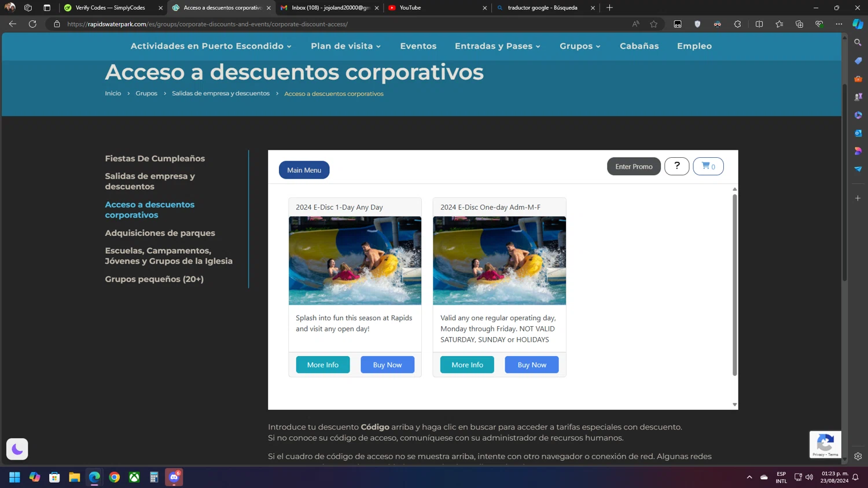The height and width of the screenshot is (488, 868).
Task: Open Outlook icon in Edge sidebar
Action: pyautogui.click(x=858, y=133)
